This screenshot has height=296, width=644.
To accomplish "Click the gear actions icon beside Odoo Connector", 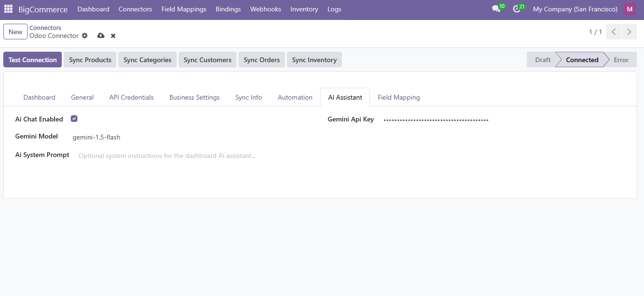I will [x=85, y=36].
